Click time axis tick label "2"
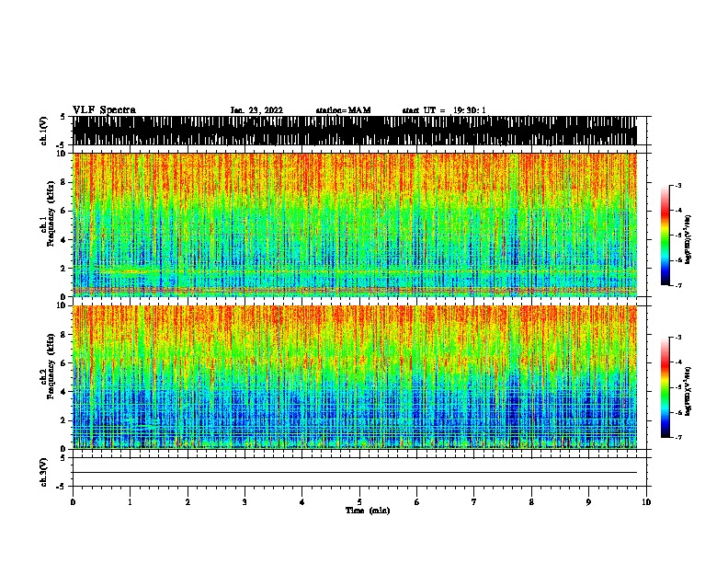The height and width of the screenshot is (563, 728). coord(188,501)
